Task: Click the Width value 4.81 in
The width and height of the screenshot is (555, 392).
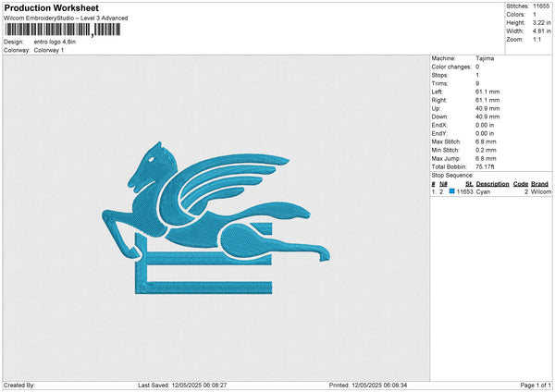Action: tap(541, 31)
